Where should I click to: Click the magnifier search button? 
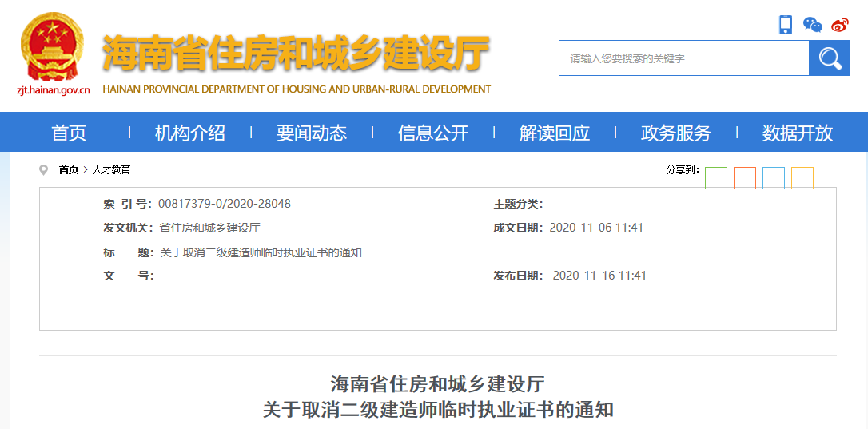(829, 58)
